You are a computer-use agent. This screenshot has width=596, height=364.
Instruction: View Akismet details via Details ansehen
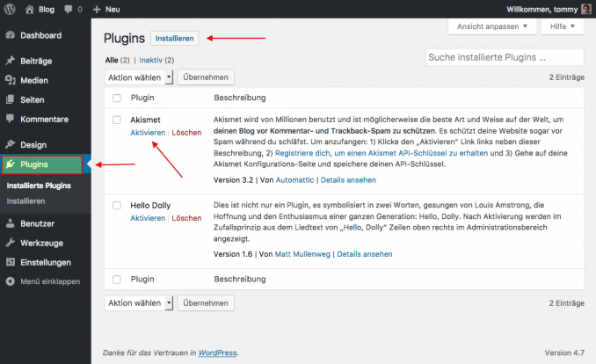pos(348,180)
